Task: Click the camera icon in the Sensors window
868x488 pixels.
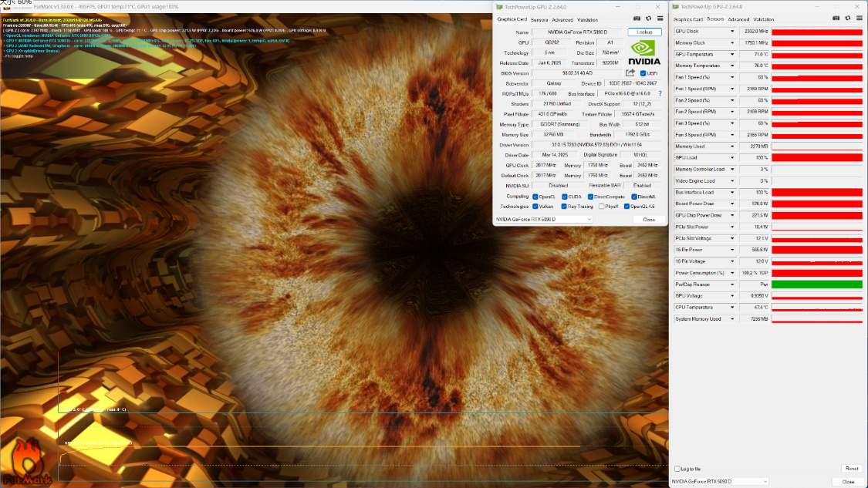Action: coord(836,19)
